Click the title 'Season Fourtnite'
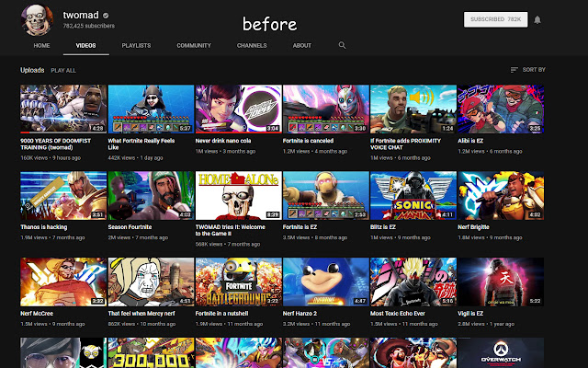 click(130, 227)
